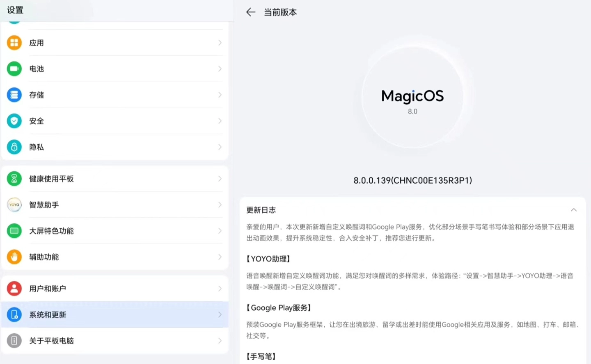Screen dimensions: 591x364
Task: Select the 系统和更新 menu entry
Action: click(115, 315)
